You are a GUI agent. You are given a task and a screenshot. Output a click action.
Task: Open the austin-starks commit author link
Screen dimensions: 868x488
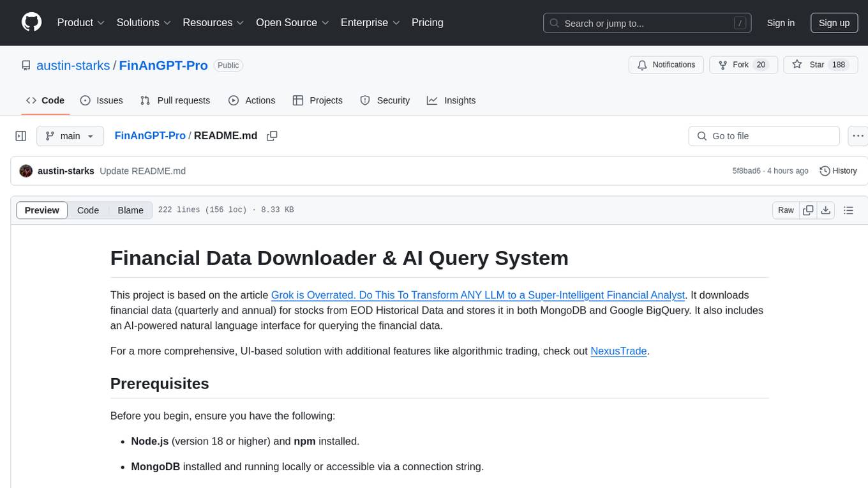66,171
